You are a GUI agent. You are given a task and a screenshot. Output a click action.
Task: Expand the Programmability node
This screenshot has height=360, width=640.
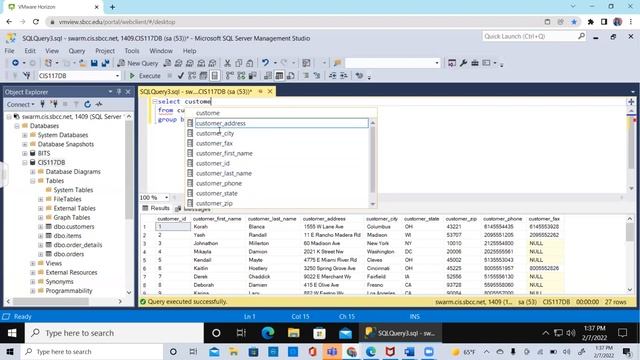pos(33,291)
